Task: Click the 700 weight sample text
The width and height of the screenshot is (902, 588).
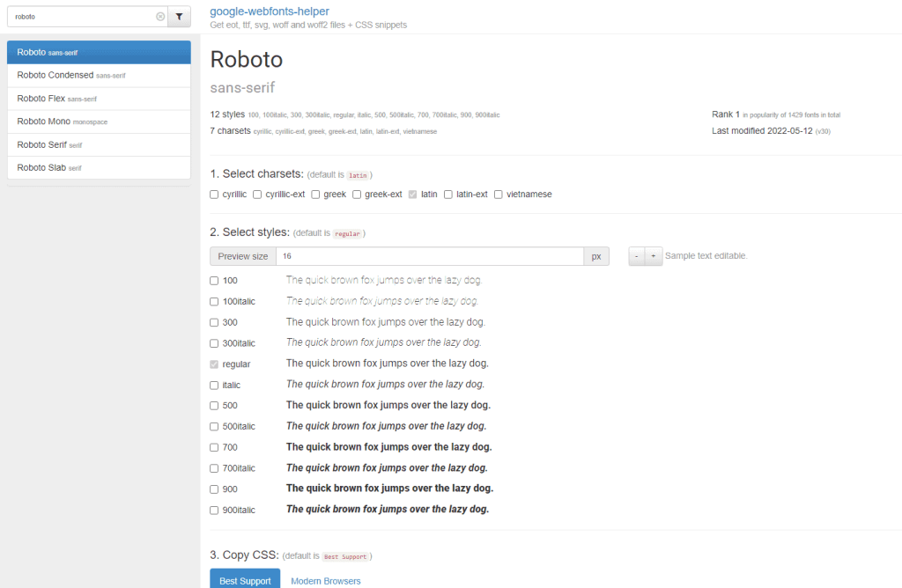Action: (388, 446)
